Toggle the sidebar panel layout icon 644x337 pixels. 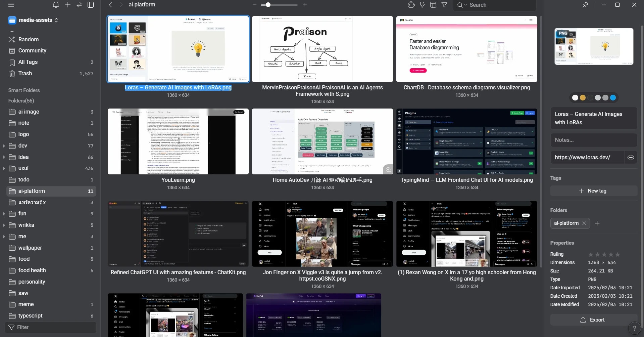click(x=91, y=5)
